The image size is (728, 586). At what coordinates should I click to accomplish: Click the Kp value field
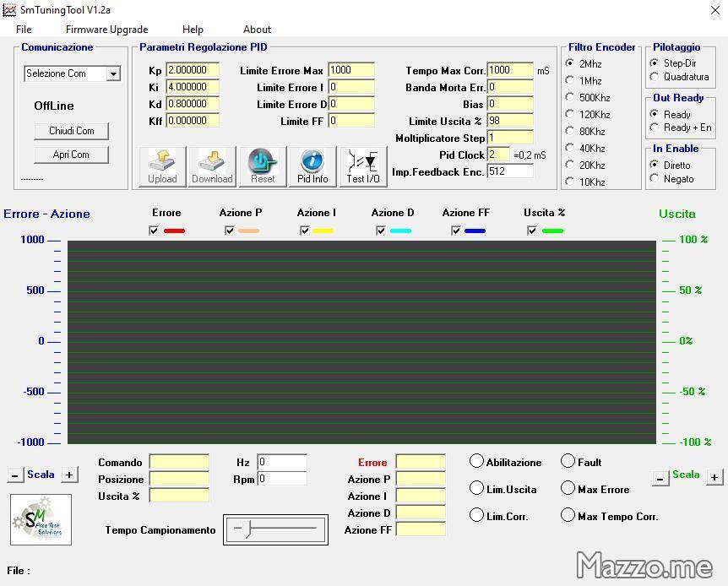[193, 70]
